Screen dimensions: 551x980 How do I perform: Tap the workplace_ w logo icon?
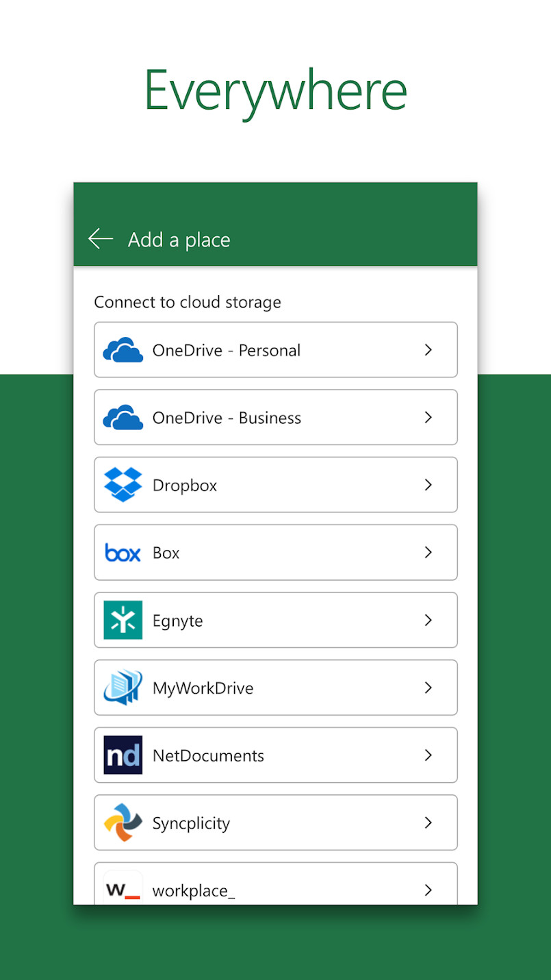[123, 888]
